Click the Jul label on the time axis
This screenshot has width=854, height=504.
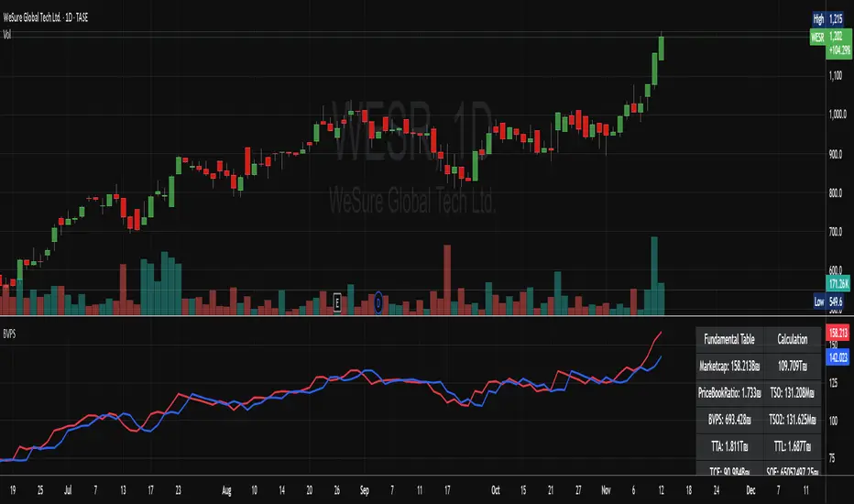[68, 490]
